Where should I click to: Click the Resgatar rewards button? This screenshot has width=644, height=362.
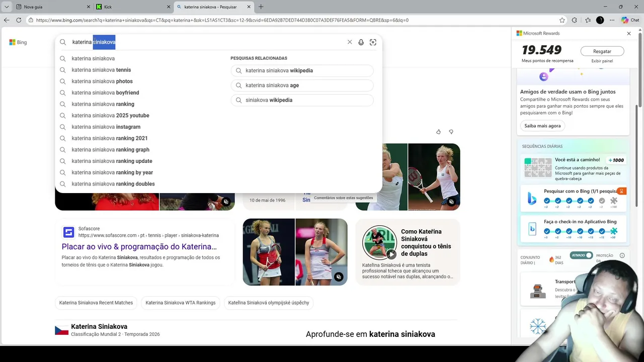(x=602, y=51)
